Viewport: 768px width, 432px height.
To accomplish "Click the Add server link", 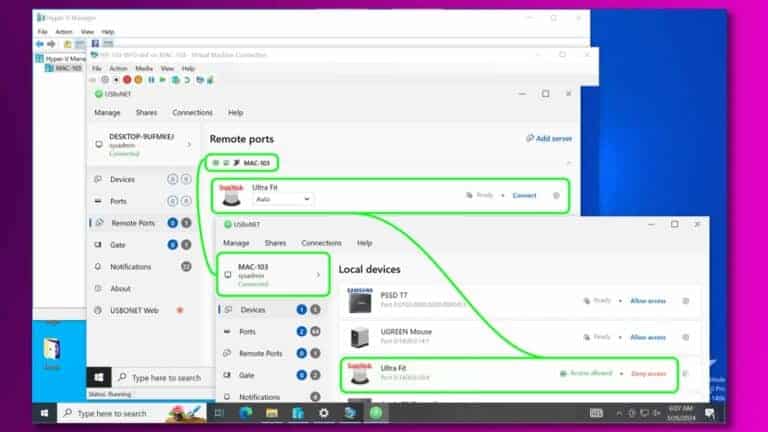I will coord(549,139).
